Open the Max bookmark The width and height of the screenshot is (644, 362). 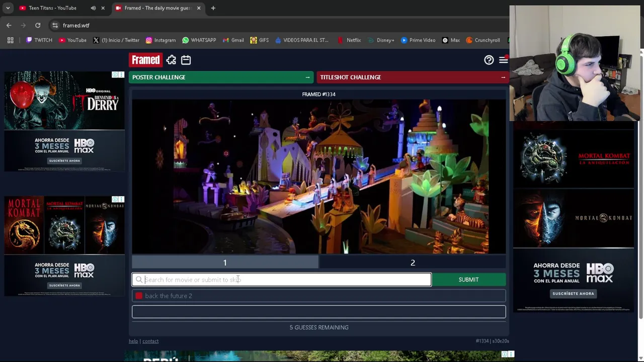coord(450,40)
